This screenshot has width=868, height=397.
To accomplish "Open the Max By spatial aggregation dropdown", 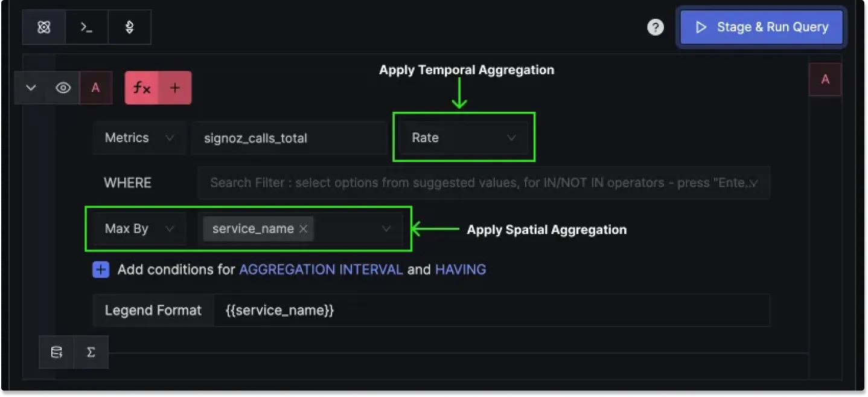I will coord(139,229).
